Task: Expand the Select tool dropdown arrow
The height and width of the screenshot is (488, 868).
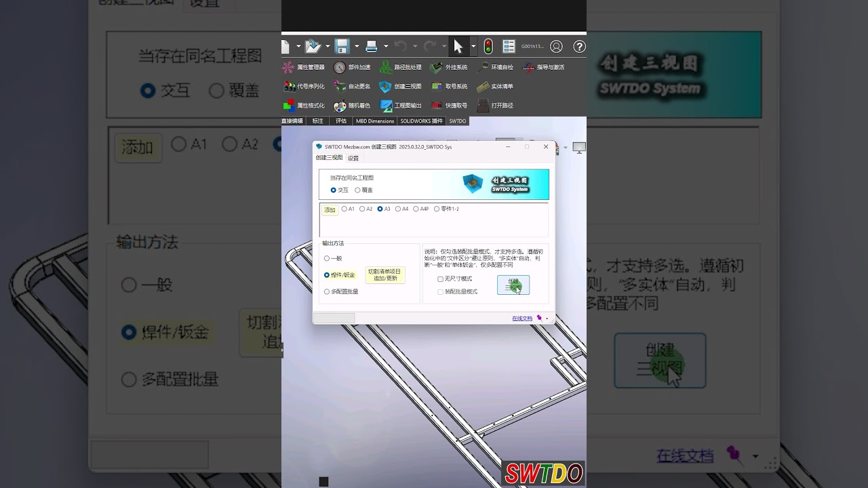Action: click(473, 47)
